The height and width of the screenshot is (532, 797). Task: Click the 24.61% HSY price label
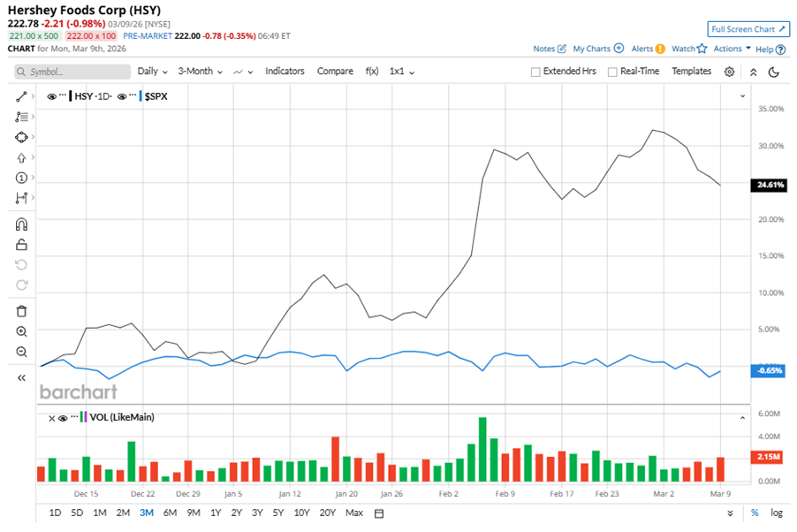(769, 185)
